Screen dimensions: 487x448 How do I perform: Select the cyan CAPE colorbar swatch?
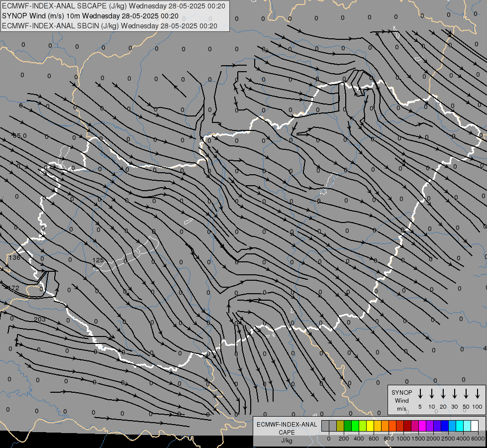460,426
